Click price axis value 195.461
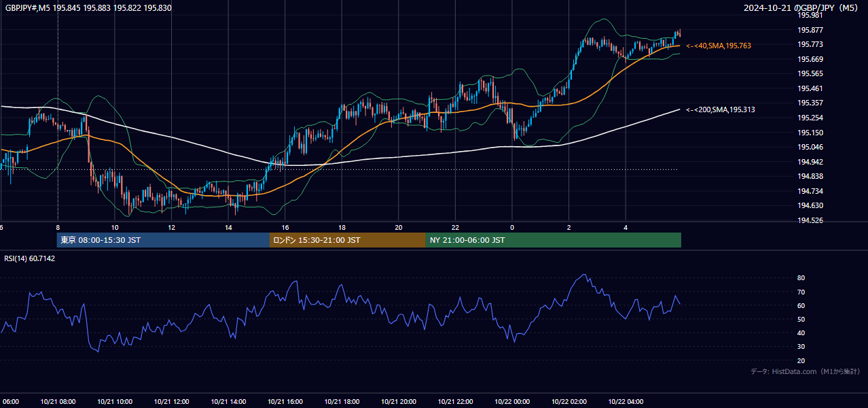 click(811, 88)
